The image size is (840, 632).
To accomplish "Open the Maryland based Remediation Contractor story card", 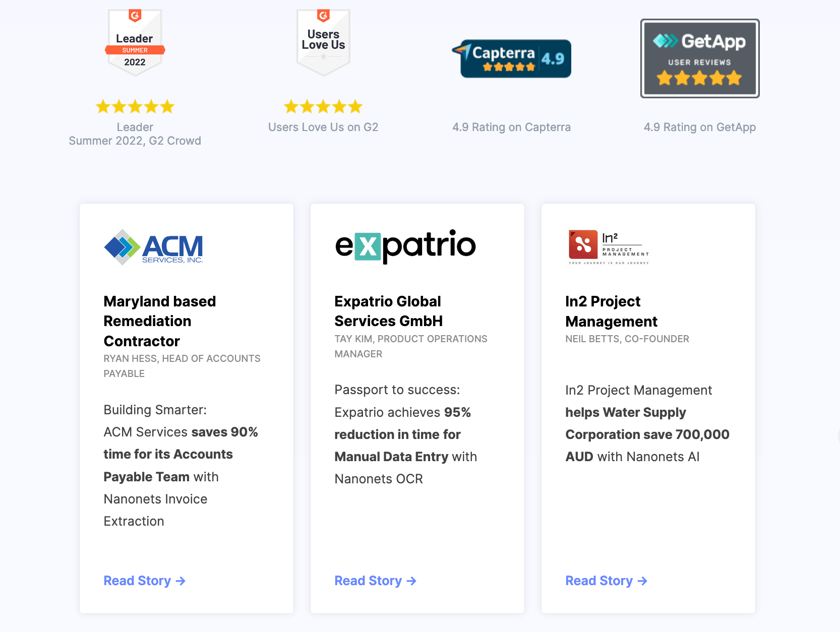I will (159, 321).
